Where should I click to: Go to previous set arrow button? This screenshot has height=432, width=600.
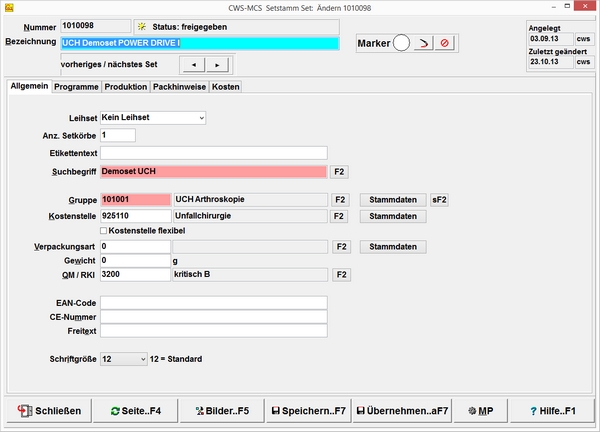[194, 65]
